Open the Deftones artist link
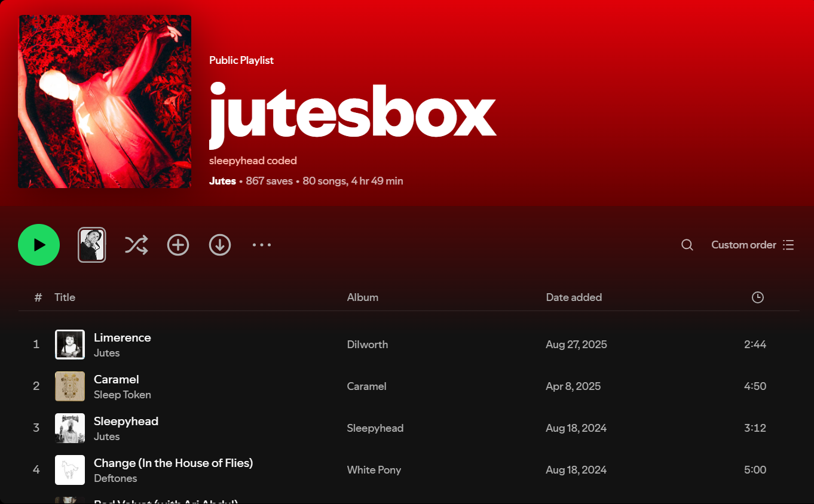814x504 pixels. pos(115,478)
